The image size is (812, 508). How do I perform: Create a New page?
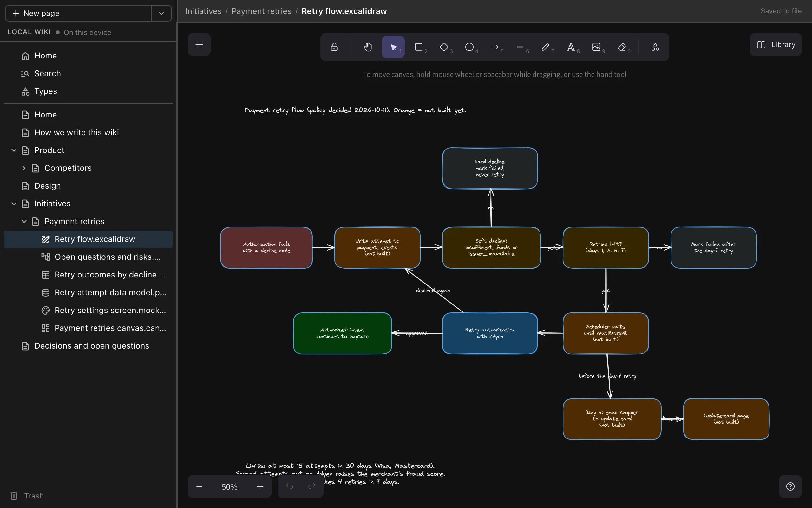[78, 13]
